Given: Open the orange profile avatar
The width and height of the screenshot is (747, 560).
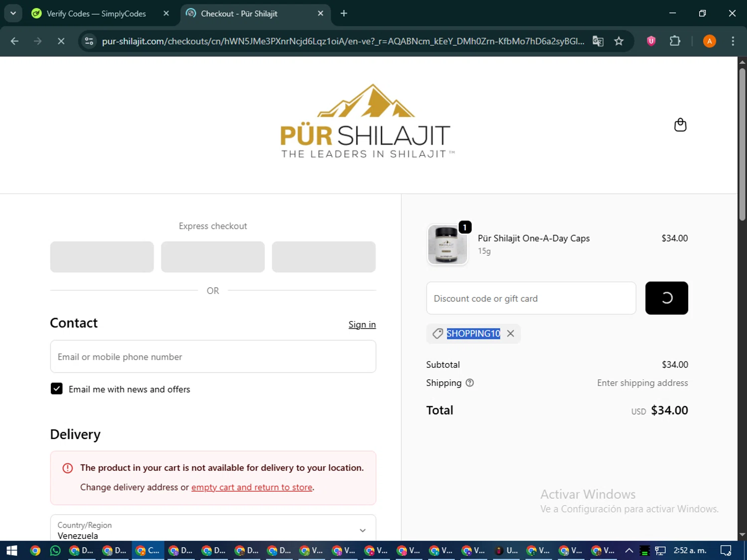Looking at the screenshot, I should click(710, 41).
